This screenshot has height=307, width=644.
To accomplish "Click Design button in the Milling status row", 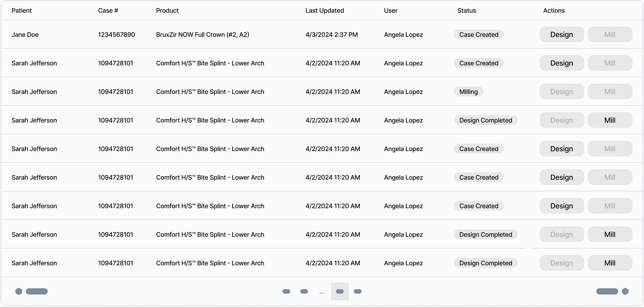I will tap(562, 92).
